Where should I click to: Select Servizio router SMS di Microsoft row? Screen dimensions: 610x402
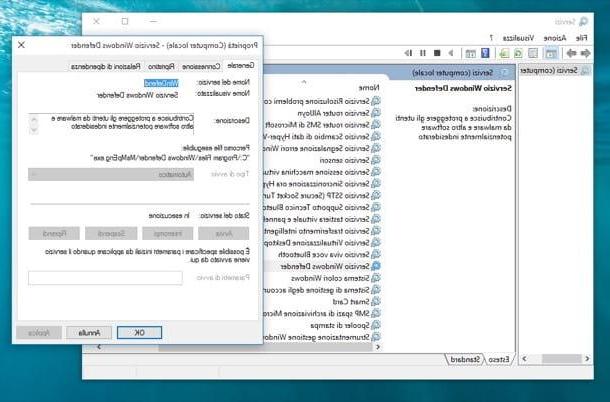pos(322,125)
